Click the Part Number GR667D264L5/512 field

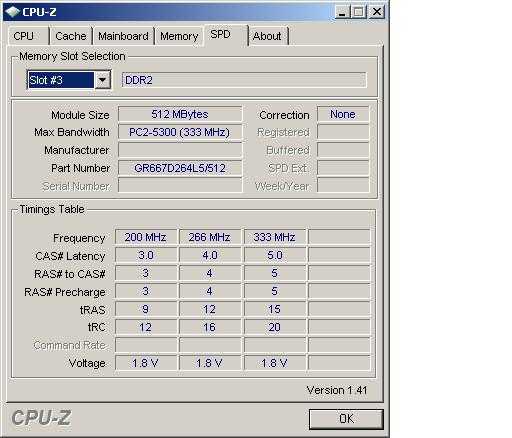point(180,168)
